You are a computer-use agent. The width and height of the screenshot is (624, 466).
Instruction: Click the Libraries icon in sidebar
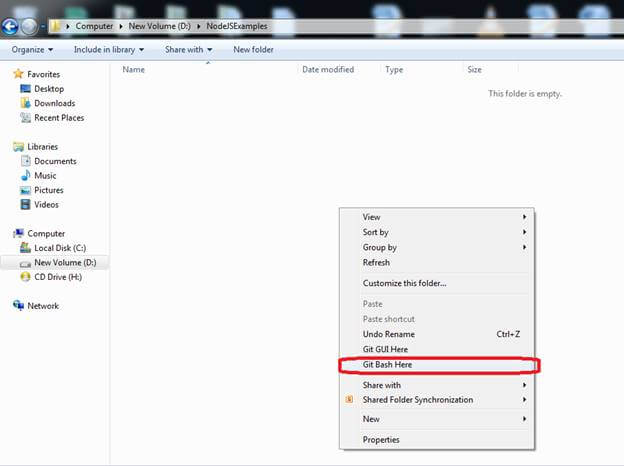coord(18,146)
